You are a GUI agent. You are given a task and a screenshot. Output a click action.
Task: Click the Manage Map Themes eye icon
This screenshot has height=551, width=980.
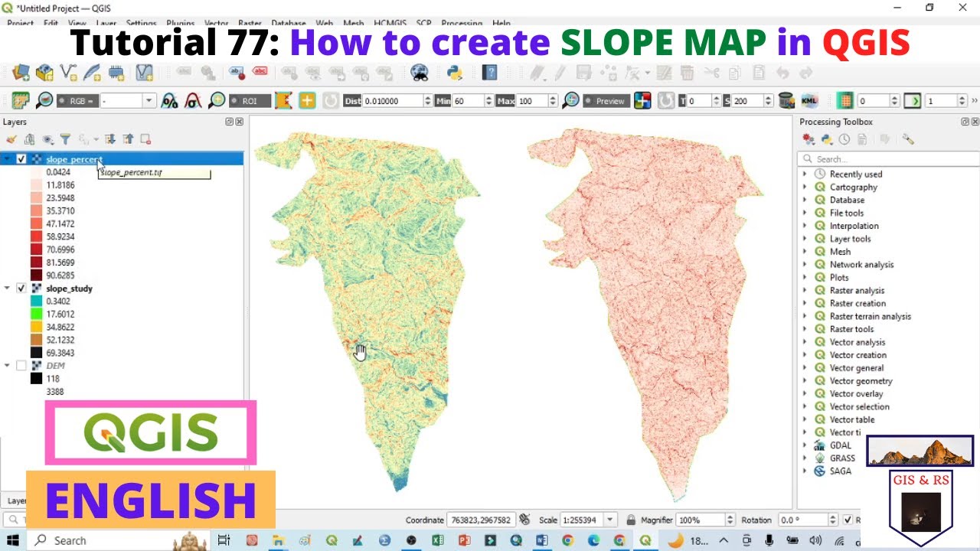coord(47,139)
